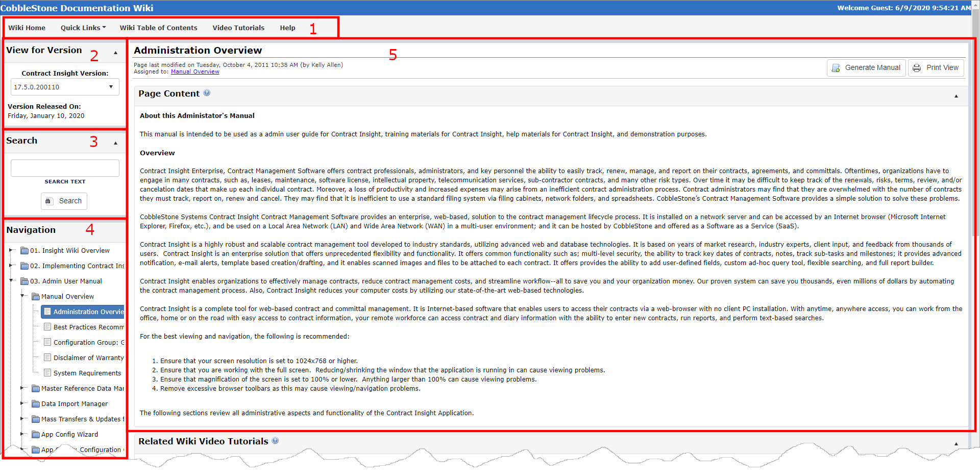Click the folder icon for App Config Wizard
The width and height of the screenshot is (980, 476).
pyautogui.click(x=35, y=434)
